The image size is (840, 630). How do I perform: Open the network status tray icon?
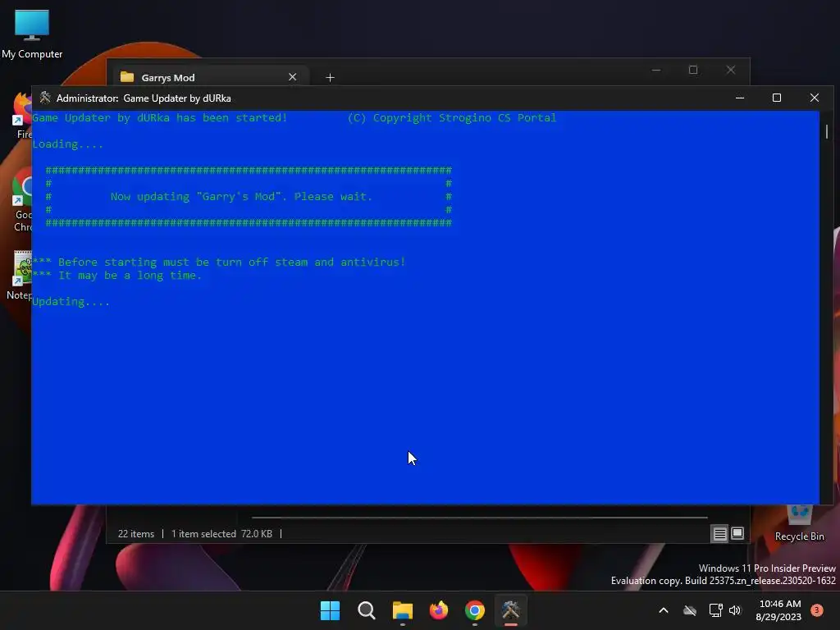pos(715,610)
